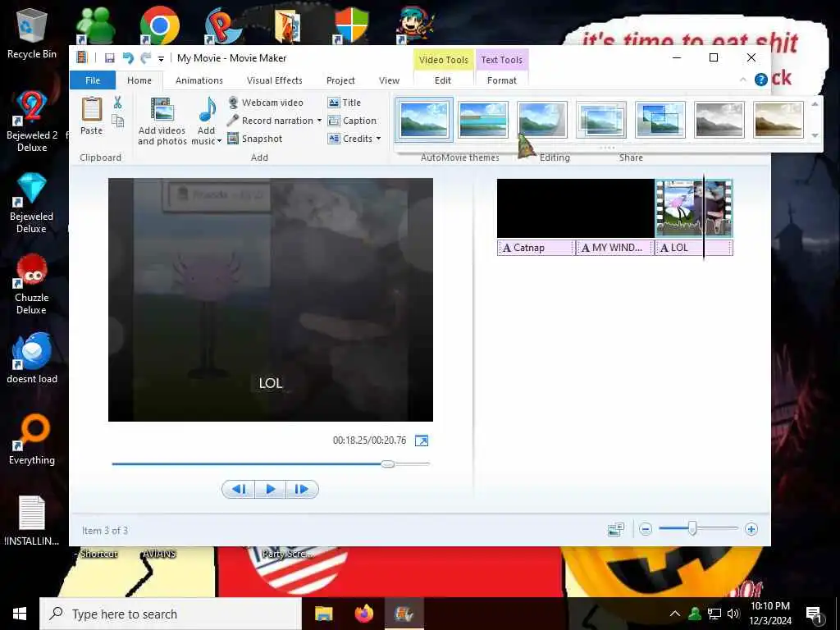Open Firefox from taskbar
This screenshot has height=630, width=840.
(364, 614)
